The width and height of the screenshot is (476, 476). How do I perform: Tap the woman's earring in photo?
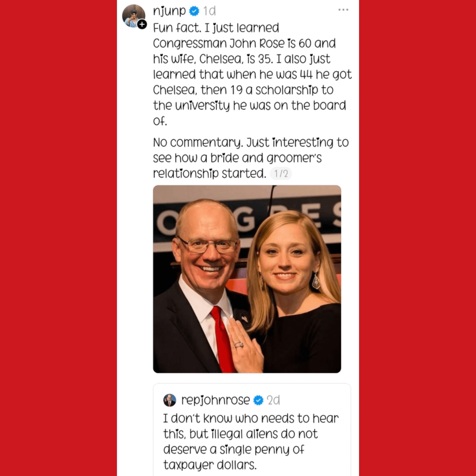click(x=316, y=281)
